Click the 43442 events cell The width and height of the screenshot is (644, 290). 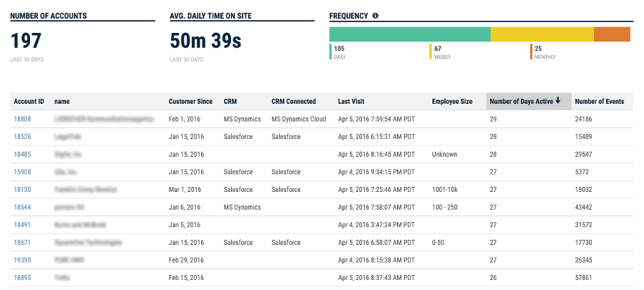coord(584,208)
